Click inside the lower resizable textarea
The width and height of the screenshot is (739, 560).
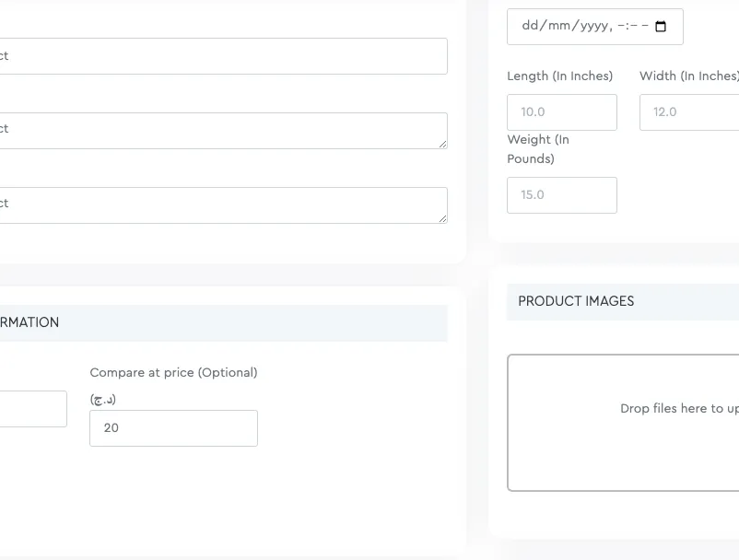pos(221,204)
